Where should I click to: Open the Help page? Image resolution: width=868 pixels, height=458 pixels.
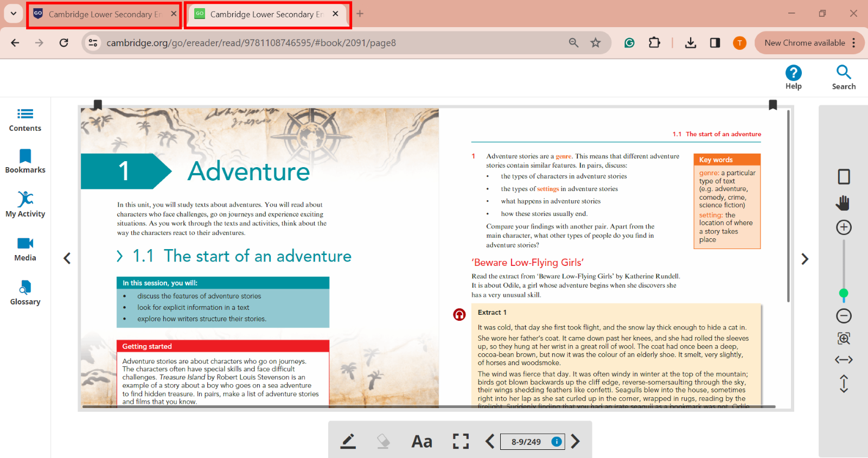pos(793,77)
